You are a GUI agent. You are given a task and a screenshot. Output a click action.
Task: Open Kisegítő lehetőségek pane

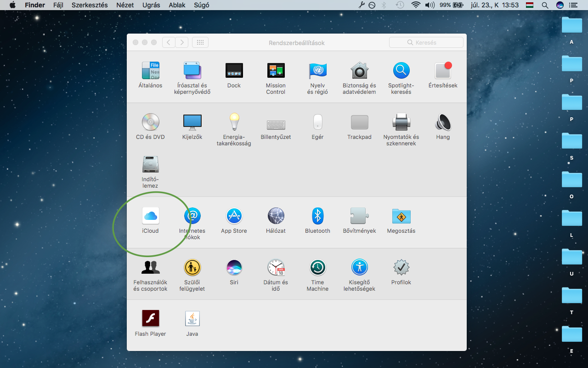click(359, 275)
